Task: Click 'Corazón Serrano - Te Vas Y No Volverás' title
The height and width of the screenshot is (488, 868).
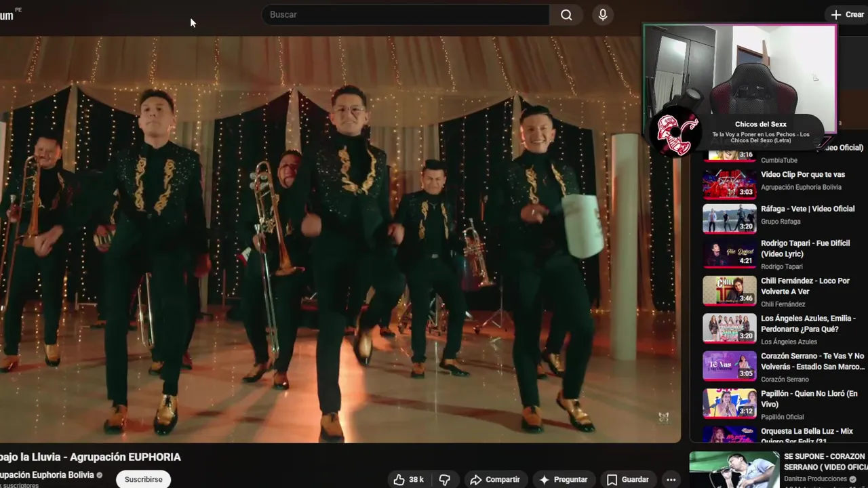Action: pyautogui.click(x=812, y=361)
